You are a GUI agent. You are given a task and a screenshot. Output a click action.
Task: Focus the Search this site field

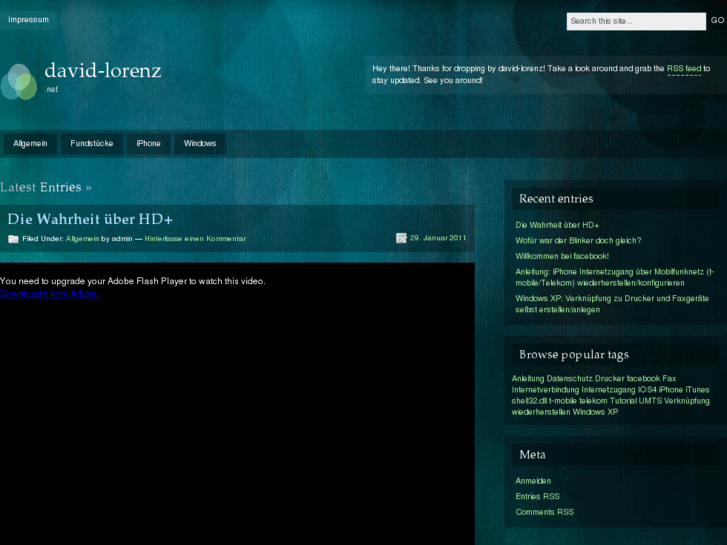tap(636, 21)
